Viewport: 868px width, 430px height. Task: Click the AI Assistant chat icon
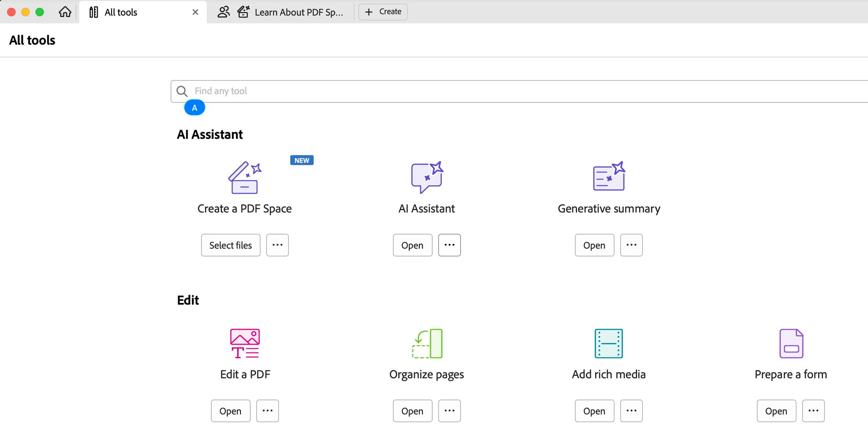pos(427,177)
